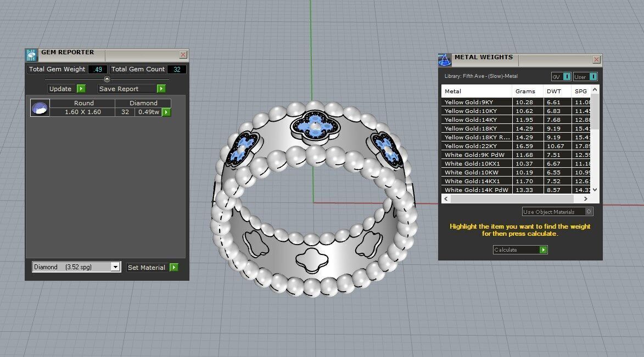Click the 16.59 grams value for 22KY
This screenshot has height=357, width=644.
tap(528, 146)
